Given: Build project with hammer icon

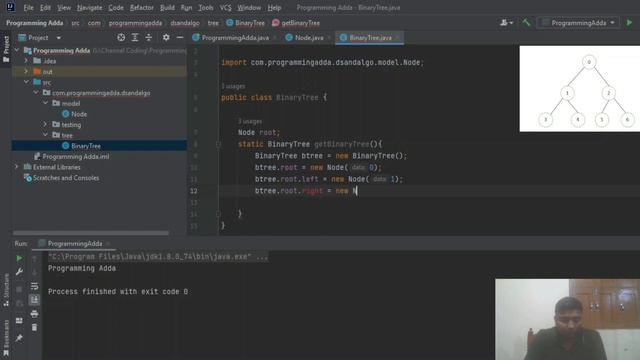Looking at the screenshot, I should tap(527, 22).
